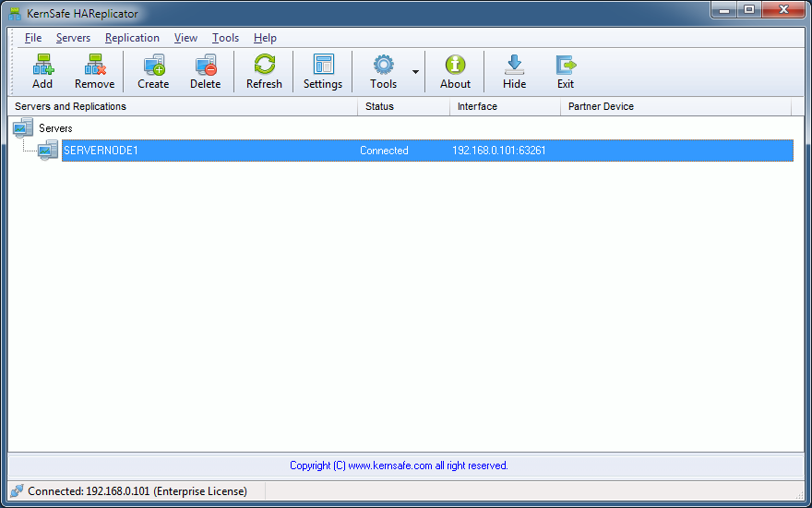Click the Interface column header
The height and width of the screenshot is (508, 812).
[505, 106]
